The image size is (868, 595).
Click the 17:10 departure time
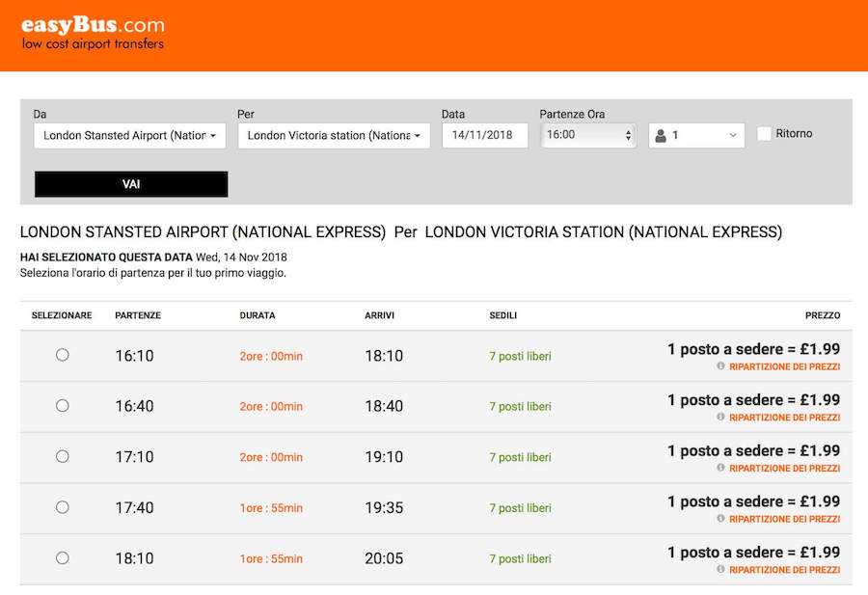pos(134,457)
